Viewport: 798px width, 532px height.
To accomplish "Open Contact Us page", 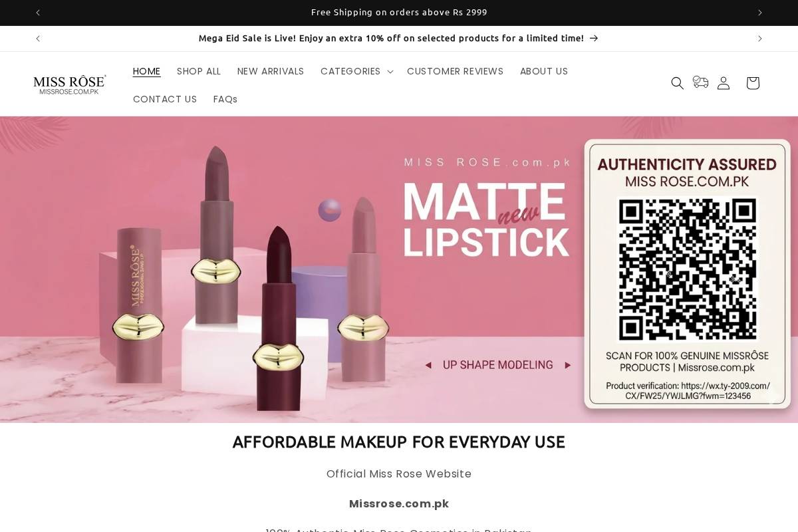I will click(x=165, y=99).
